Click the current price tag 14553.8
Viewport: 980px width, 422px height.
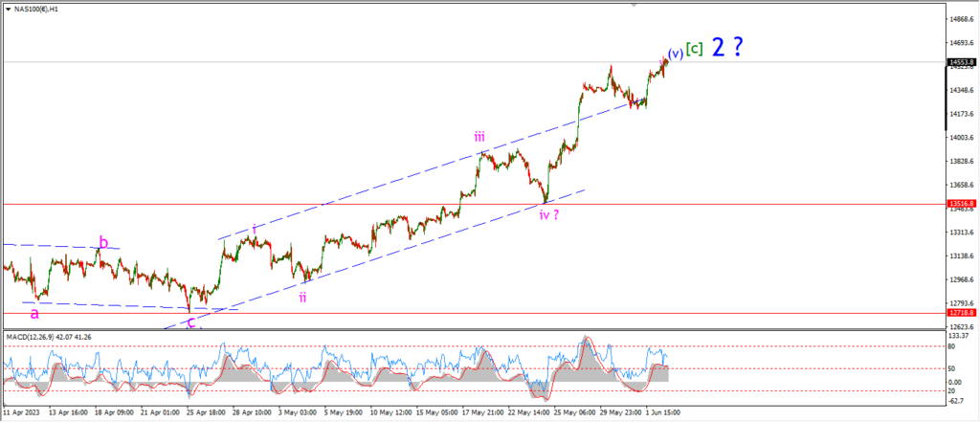pyautogui.click(x=961, y=63)
